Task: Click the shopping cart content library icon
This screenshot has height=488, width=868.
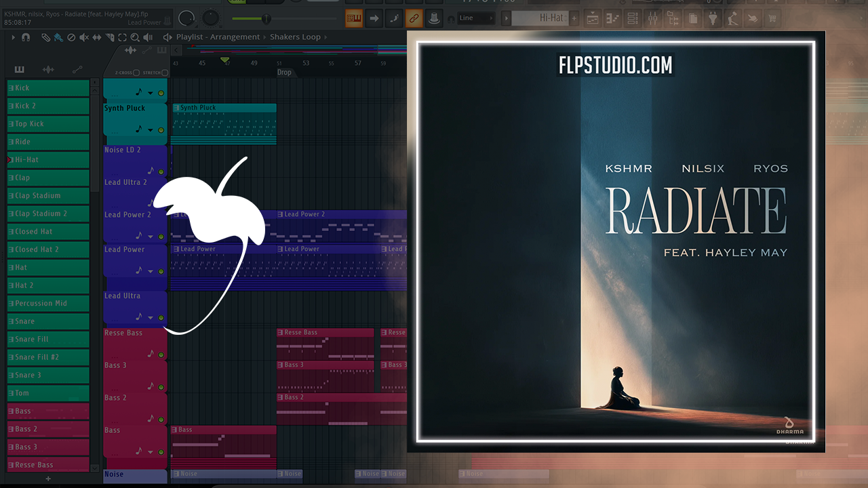Action: click(x=772, y=18)
